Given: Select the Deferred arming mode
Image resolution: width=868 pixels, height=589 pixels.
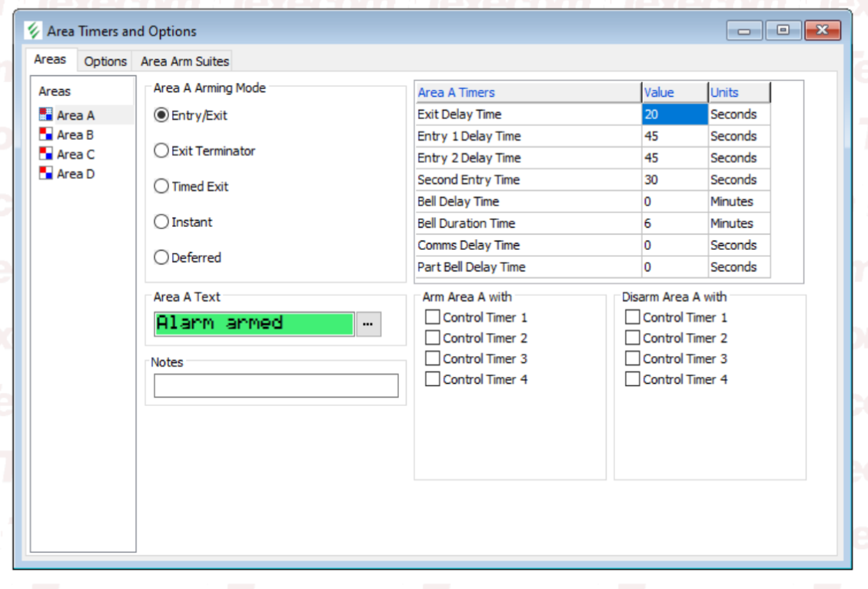Looking at the screenshot, I should [161, 258].
